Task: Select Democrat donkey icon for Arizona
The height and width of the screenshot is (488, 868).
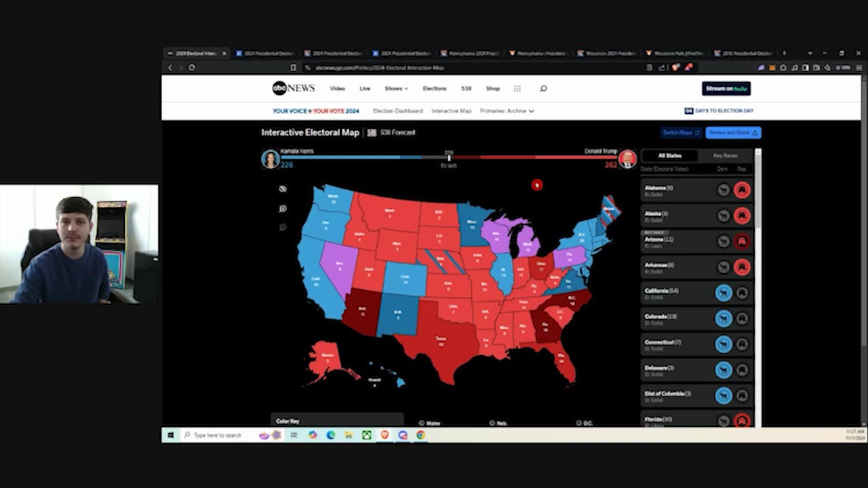Action: pos(724,241)
